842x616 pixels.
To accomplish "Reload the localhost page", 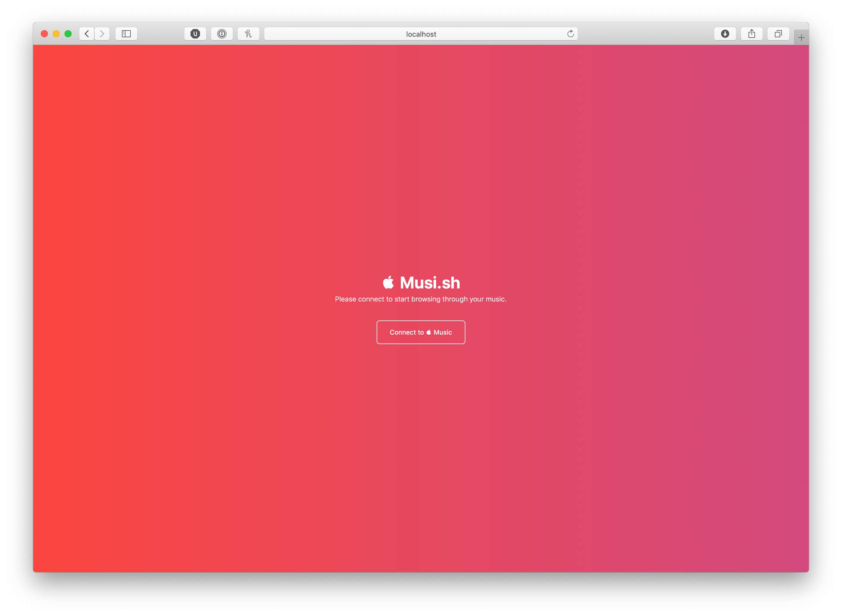I will [x=570, y=34].
